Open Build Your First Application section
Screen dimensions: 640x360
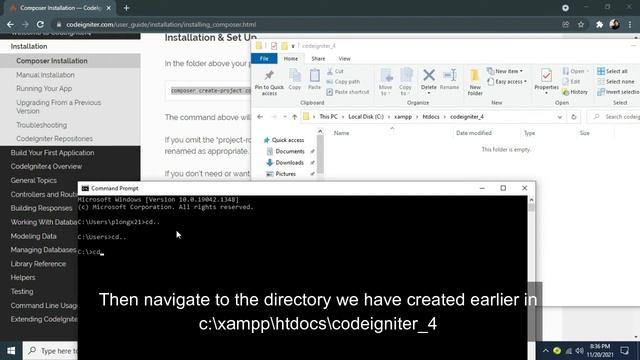(x=52, y=153)
